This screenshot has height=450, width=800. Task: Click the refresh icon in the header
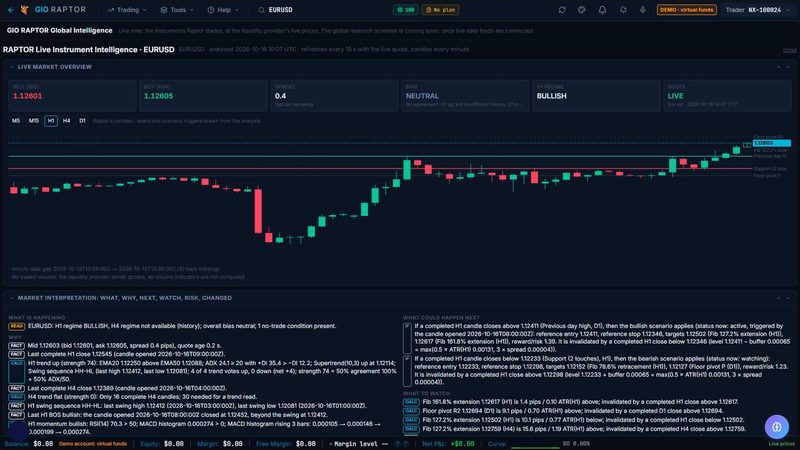click(562, 10)
